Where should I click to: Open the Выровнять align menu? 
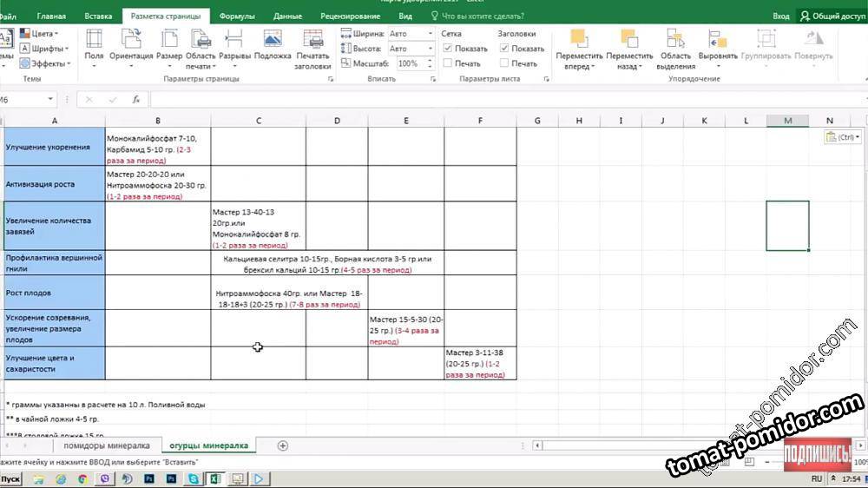tap(718, 49)
